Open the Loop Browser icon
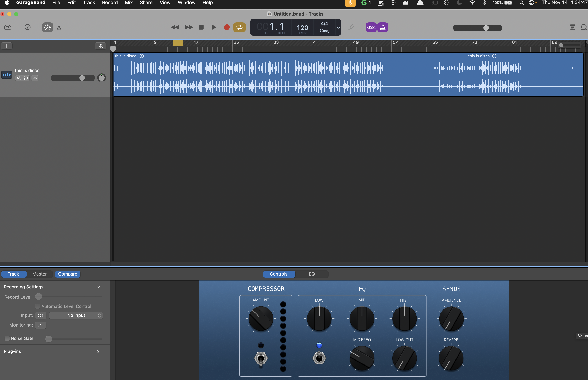This screenshot has height=380, width=588. pos(584,27)
